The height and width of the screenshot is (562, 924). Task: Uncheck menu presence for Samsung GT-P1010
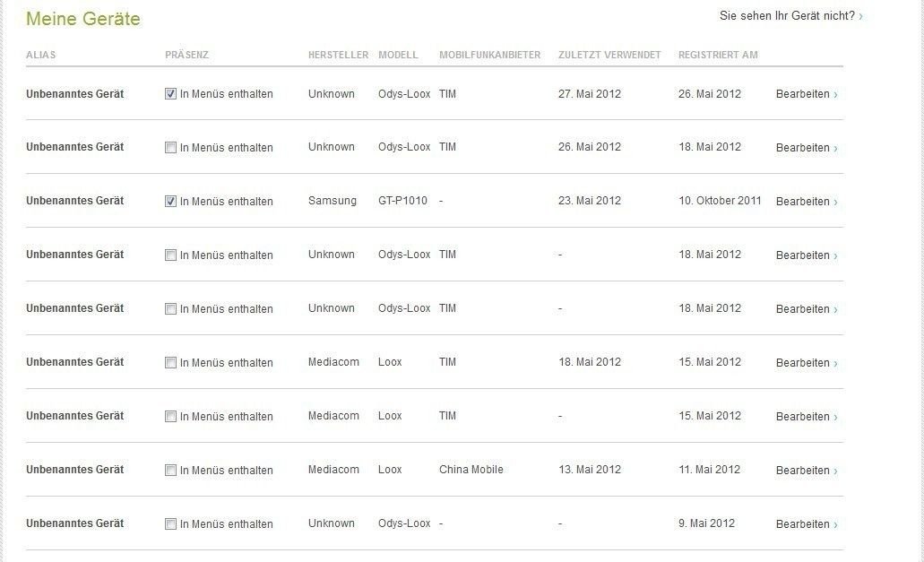[170, 201]
